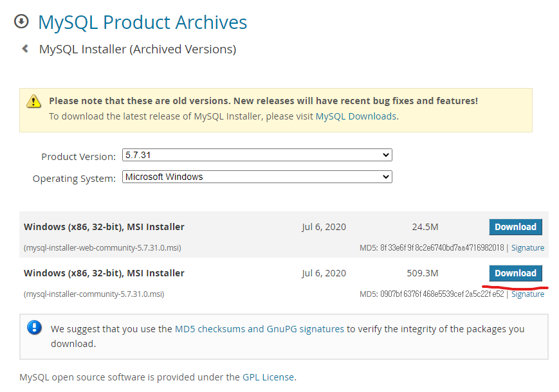
Task: Click the back arrow beside MySQL Installer
Action: coord(25,48)
